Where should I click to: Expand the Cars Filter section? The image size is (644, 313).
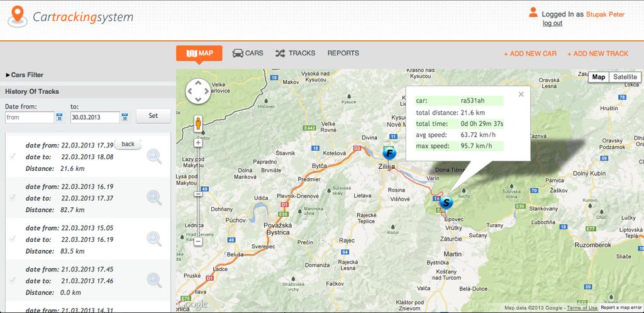click(25, 75)
